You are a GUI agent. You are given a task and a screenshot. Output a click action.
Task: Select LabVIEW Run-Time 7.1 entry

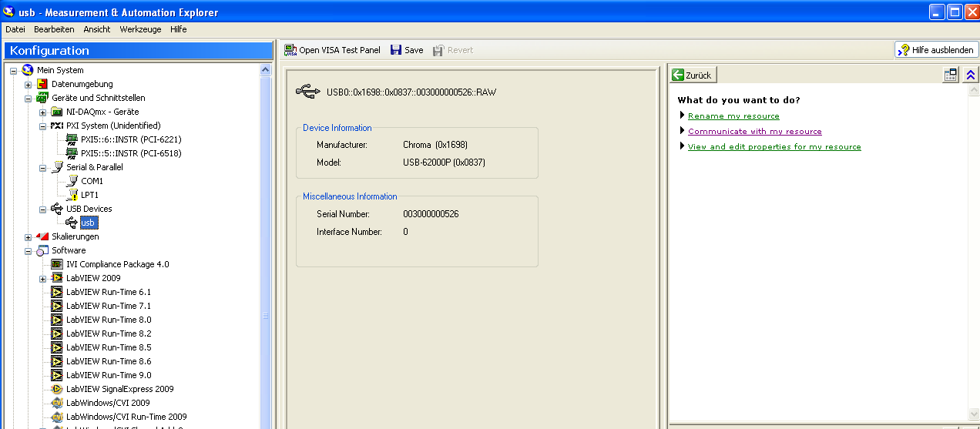(109, 306)
